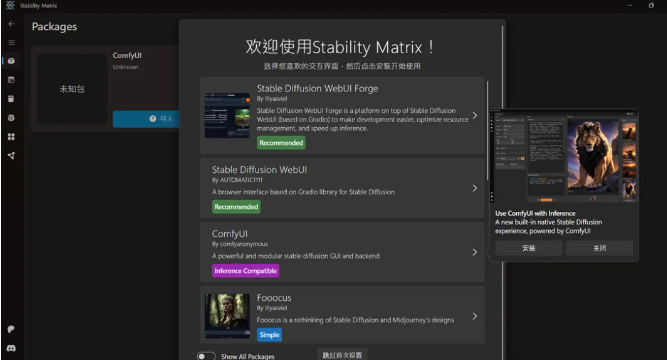667x360 pixels.
Task: Open the Discord icon in sidebar
Action: pos(11,348)
